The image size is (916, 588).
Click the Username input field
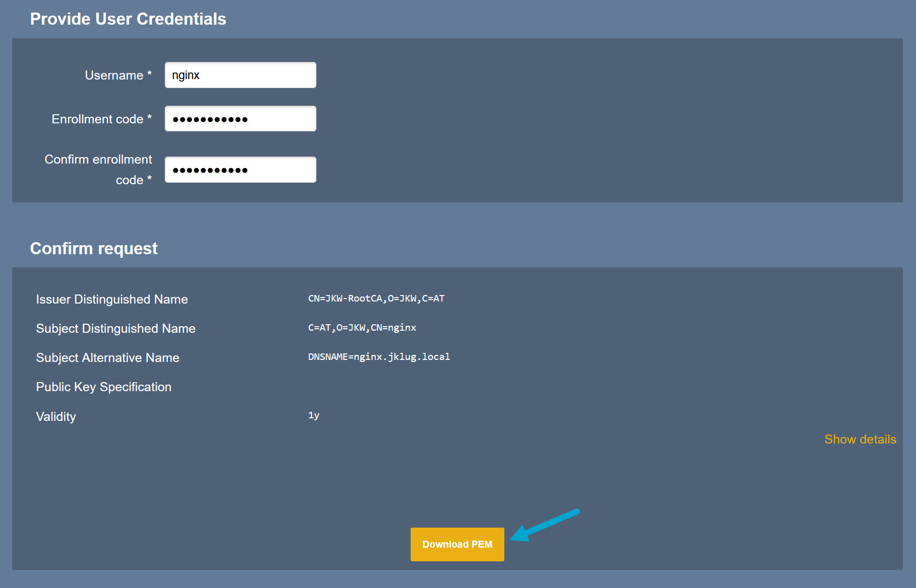(240, 75)
